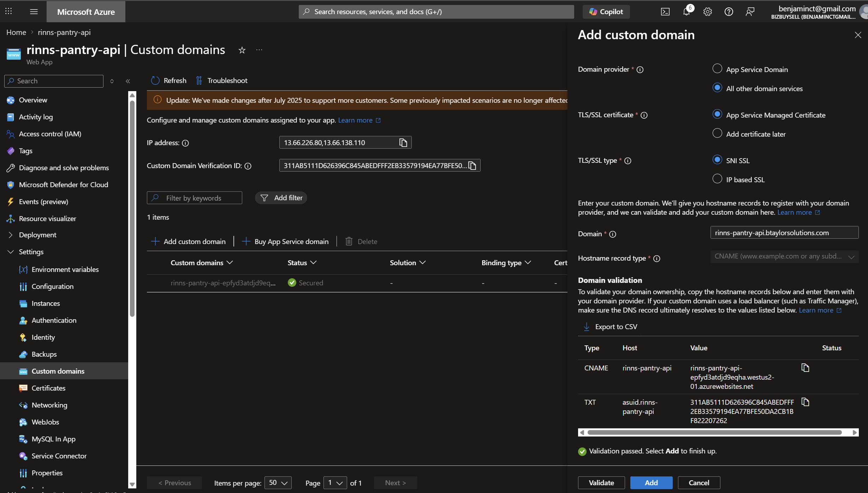868x493 pixels.
Task: Favorite this page with star icon
Action: tap(242, 50)
